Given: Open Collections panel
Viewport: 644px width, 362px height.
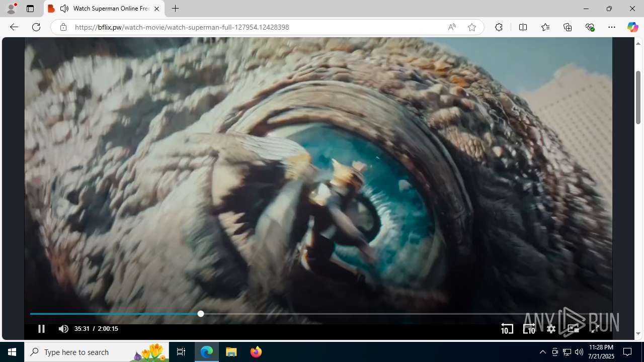Looking at the screenshot, I should 568,27.
